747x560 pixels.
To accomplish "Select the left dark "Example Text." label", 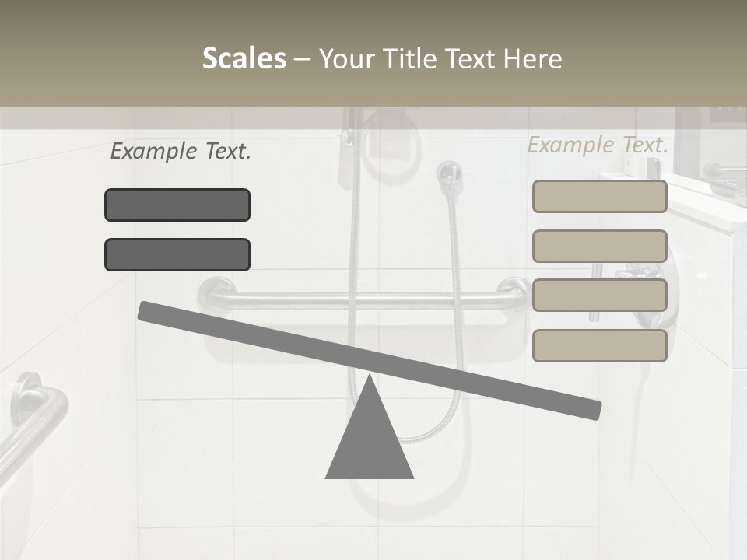I will 181,151.
